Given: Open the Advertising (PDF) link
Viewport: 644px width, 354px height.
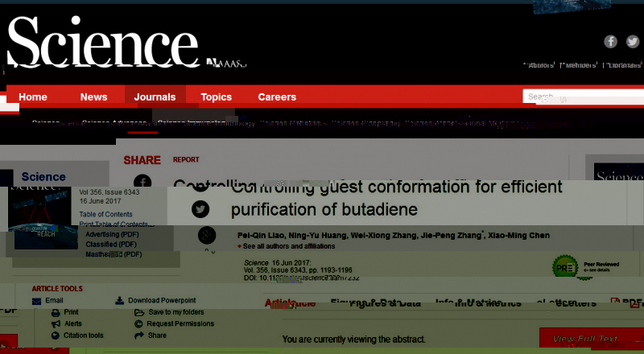Looking at the screenshot, I should (x=112, y=234).
